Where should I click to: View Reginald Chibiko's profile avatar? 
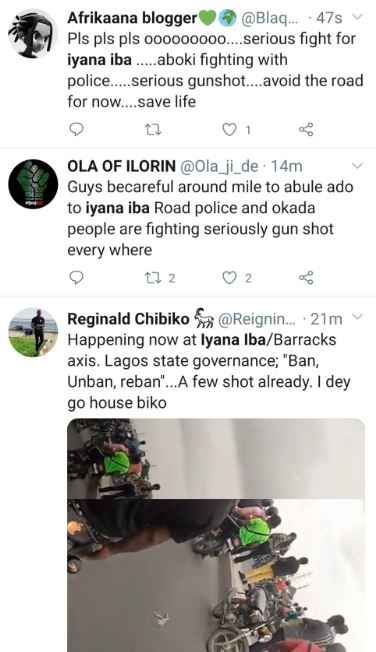click(33, 333)
